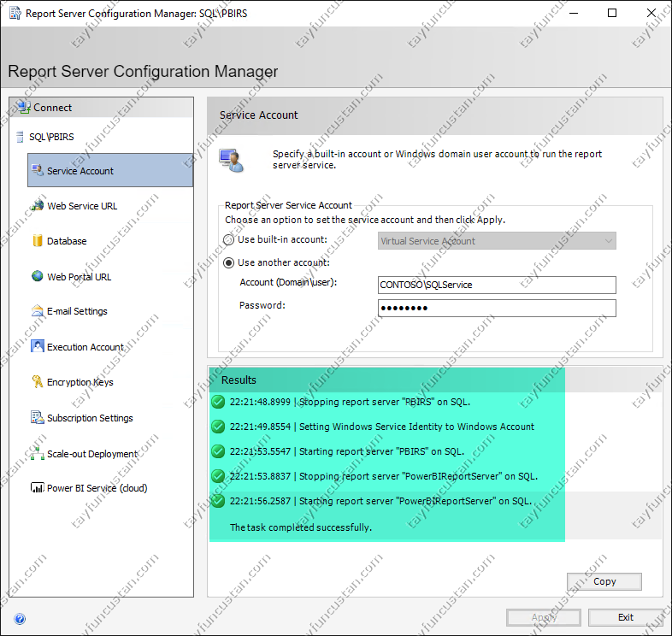Screen dimensions: 672x636
Task: Open Encryption Keys page
Action: point(80,382)
